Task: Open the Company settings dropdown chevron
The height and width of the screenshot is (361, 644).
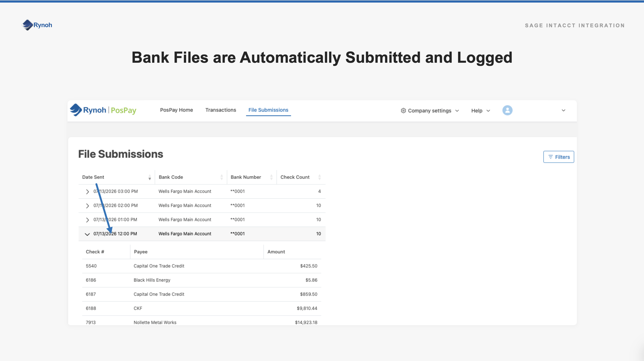Action: (x=457, y=111)
